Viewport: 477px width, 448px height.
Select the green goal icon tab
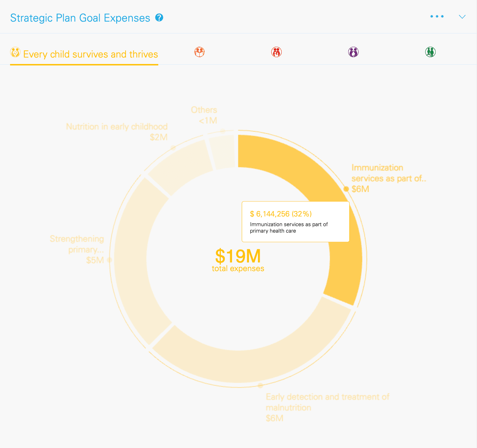(x=430, y=52)
